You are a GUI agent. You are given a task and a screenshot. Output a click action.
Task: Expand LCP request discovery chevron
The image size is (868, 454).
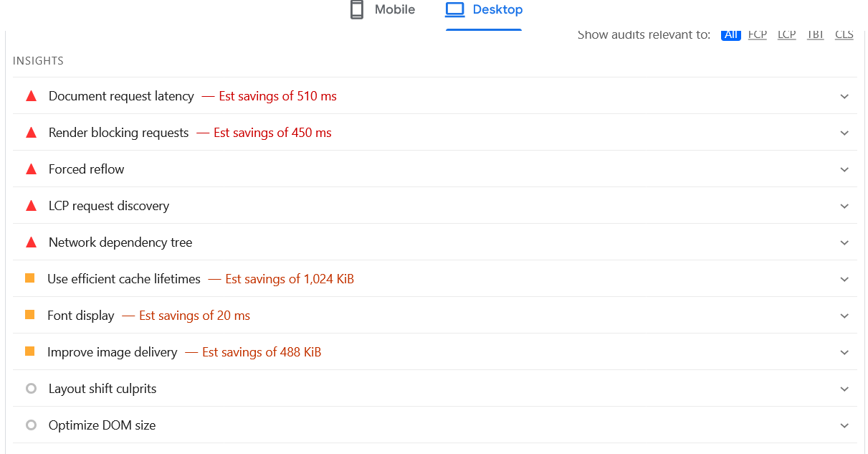[844, 206]
